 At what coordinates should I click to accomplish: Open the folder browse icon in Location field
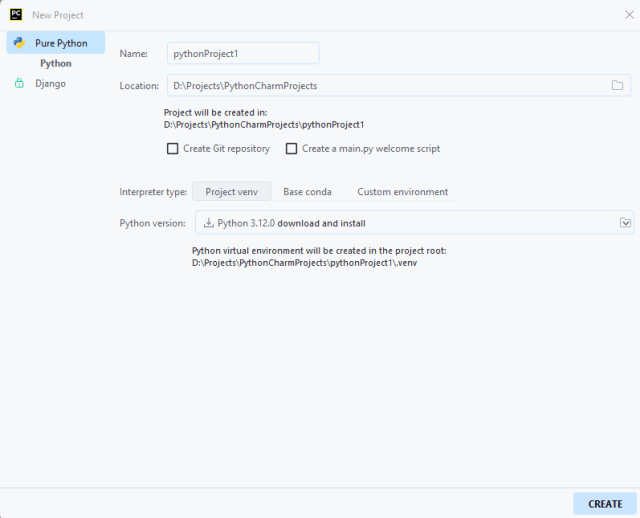[x=617, y=85]
